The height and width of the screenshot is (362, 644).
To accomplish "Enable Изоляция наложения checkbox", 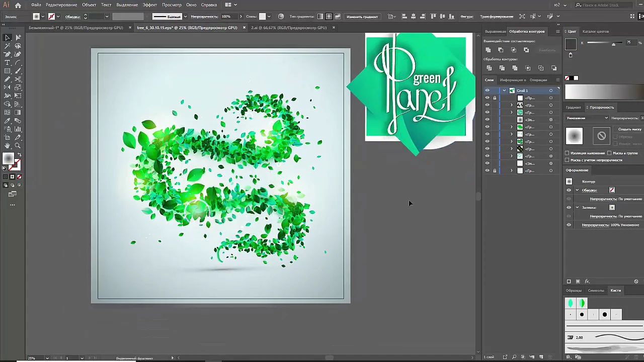I will (x=567, y=153).
